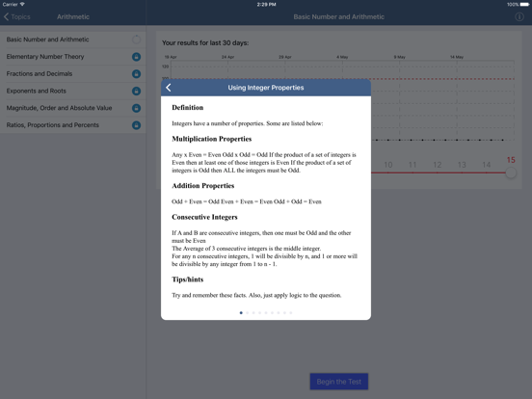Select Magnitude, Order and Absolute Value
The height and width of the screenshot is (399, 532).
tap(73, 108)
